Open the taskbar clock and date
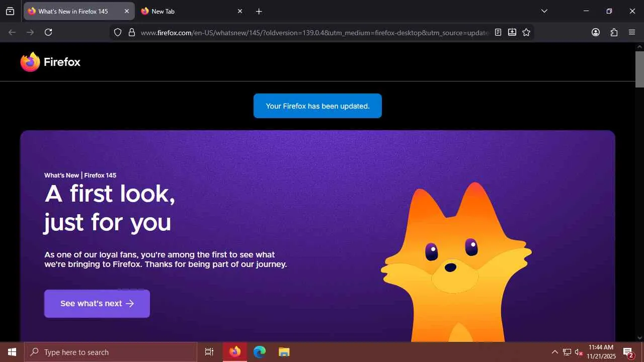644x362 pixels. (x=601, y=352)
